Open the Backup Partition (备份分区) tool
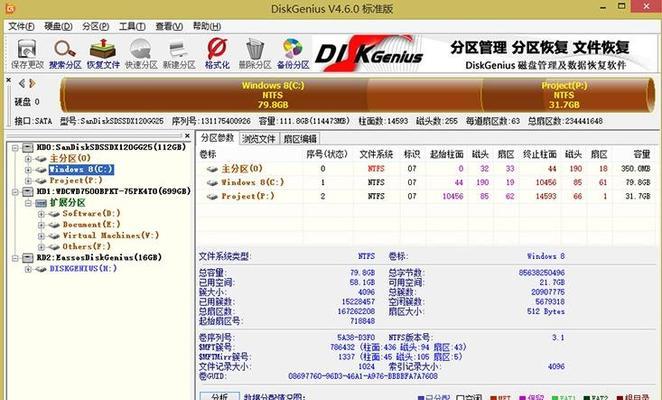The height and width of the screenshot is (400, 662). tap(293, 54)
